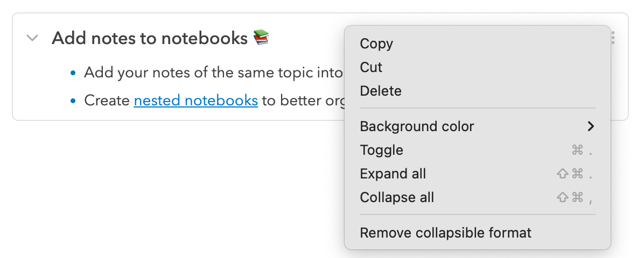Open the Background color submenu

417,126
